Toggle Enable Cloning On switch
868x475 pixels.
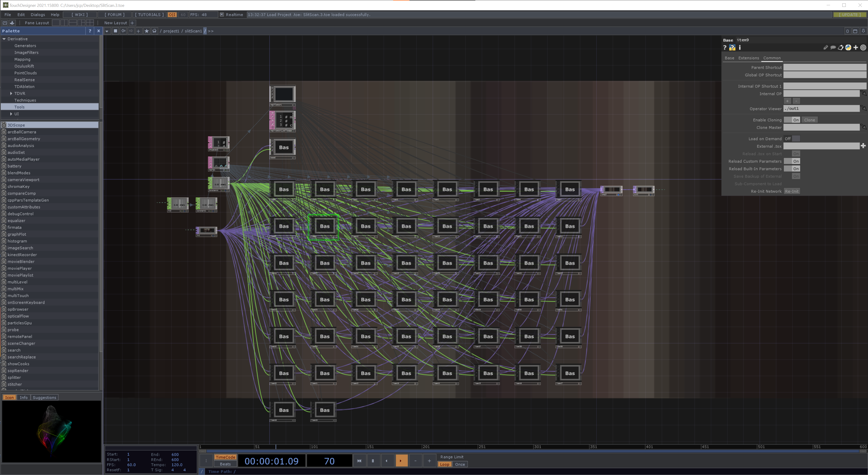pos(791,120)
